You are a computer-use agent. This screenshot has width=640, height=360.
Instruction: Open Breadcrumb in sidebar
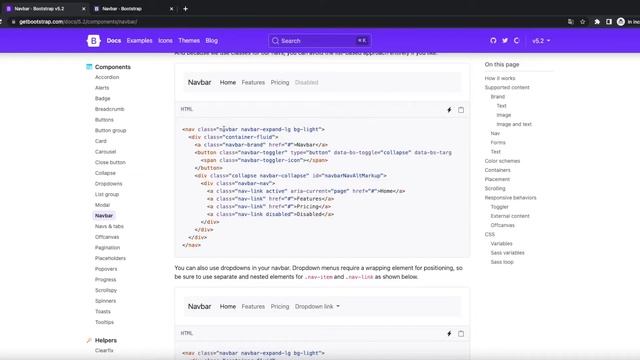point(109,109)
